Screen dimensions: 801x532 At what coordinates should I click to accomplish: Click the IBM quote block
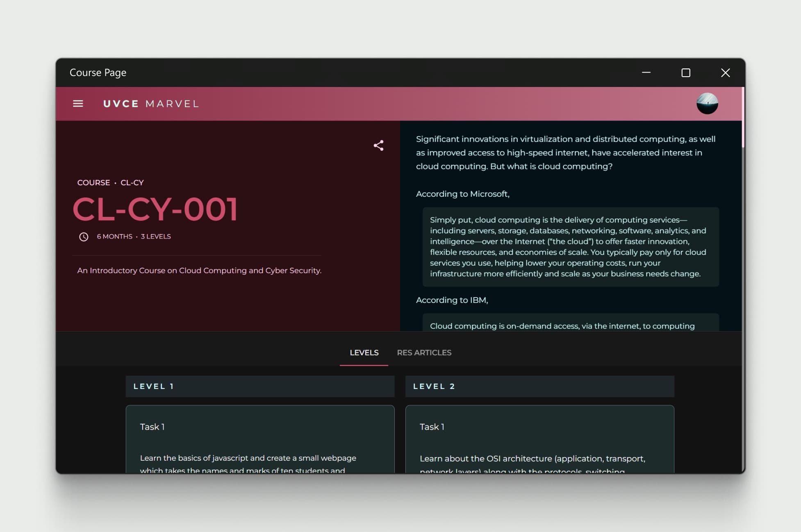point(571,322)
